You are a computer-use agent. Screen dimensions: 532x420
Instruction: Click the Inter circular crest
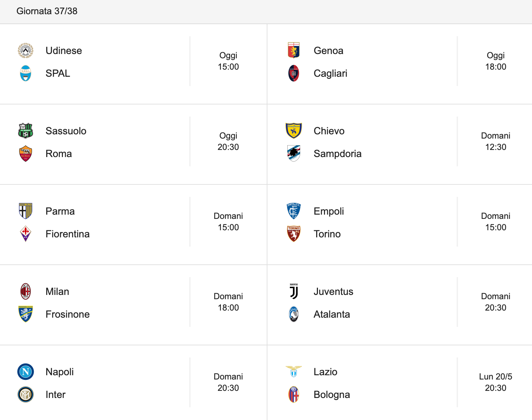click(x=26, y=394)
